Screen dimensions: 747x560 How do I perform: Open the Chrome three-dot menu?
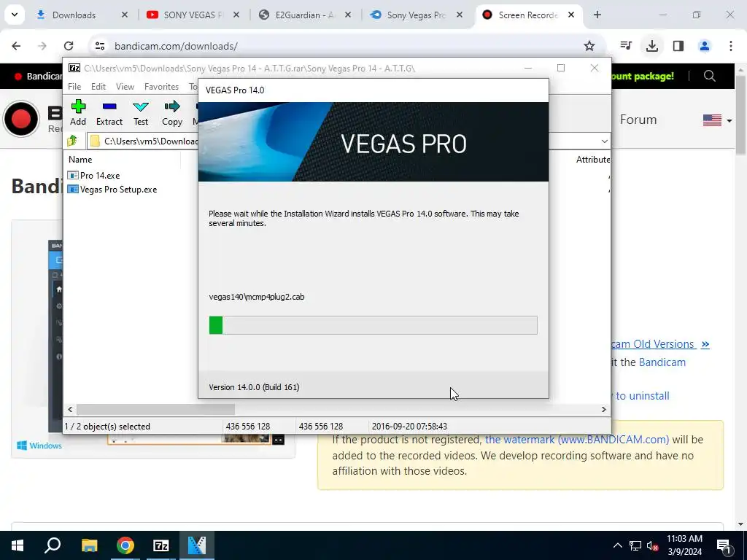coord(730,46)
